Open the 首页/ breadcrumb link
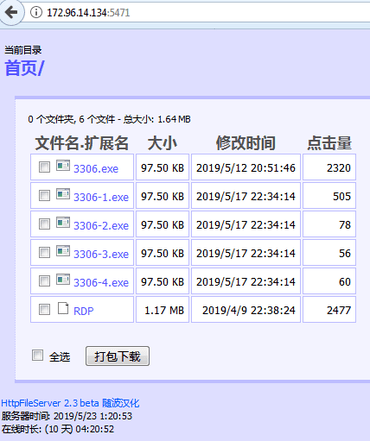370x441 pixels. tap(24, 68)
